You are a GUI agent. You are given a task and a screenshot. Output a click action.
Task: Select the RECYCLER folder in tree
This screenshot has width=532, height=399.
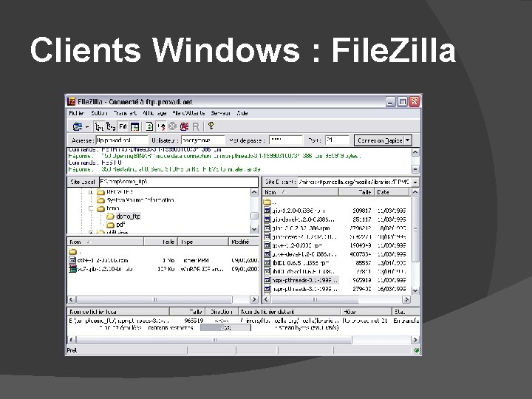tap(115, 191)
